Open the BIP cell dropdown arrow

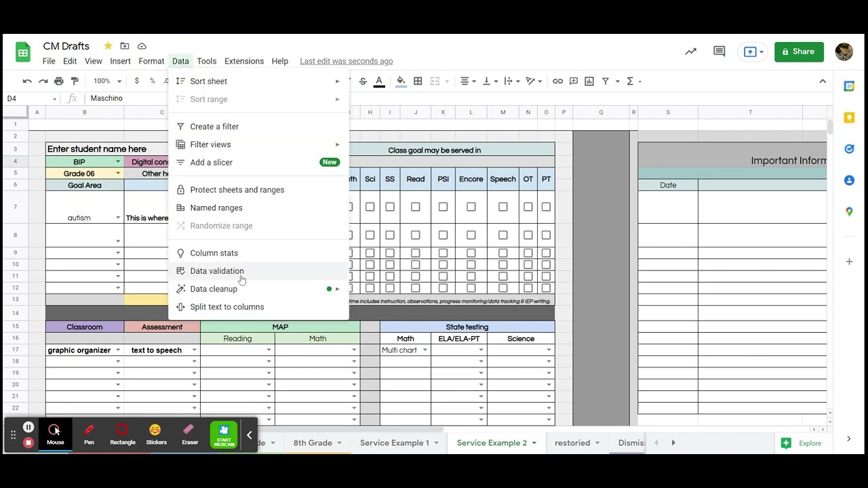[x=118, y=162]
